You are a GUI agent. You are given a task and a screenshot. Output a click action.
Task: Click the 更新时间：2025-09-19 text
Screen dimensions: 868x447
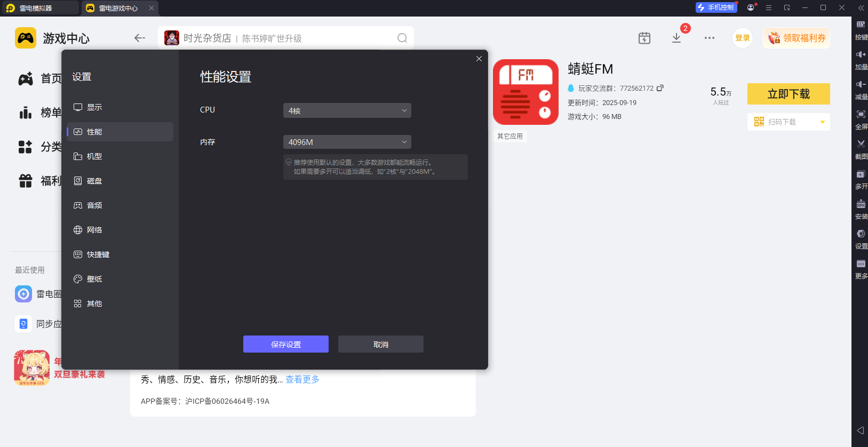pos(602,102)
